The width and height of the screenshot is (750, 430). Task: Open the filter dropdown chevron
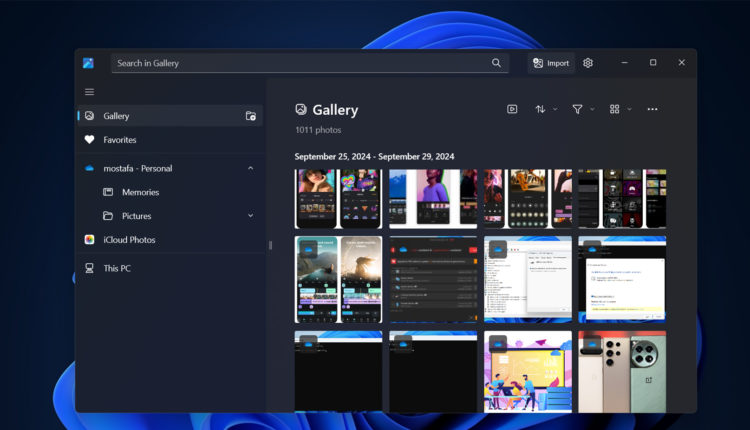(x=592, y=110)
